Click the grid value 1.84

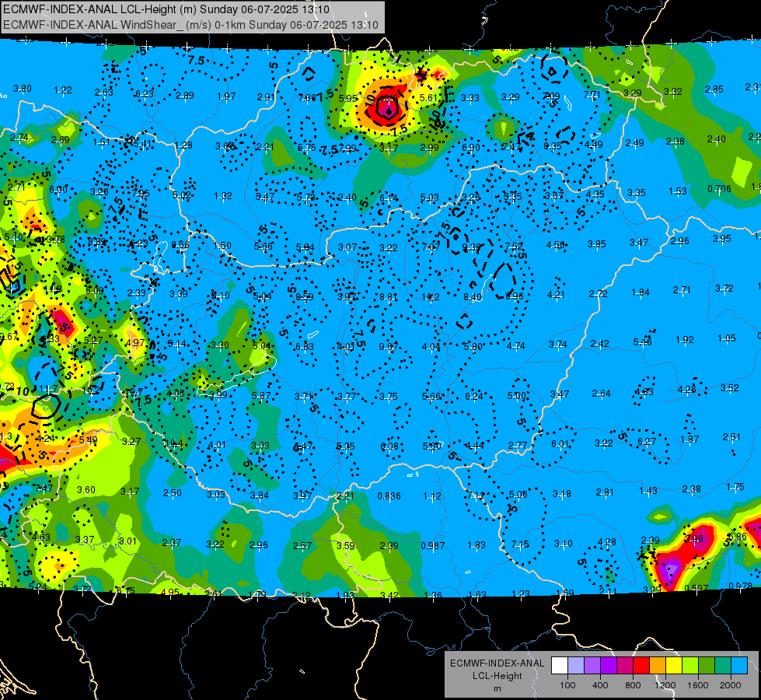[641, 292]
